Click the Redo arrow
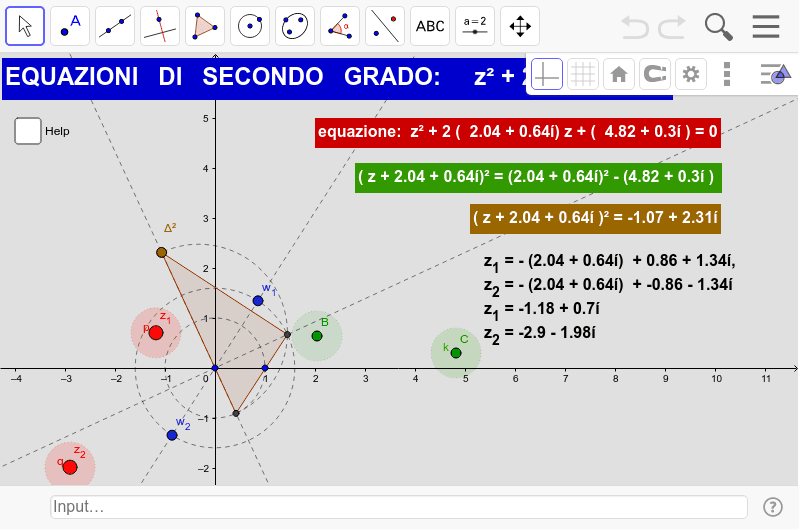The width and height of the screenshot is (800, 530). [x=671, y=27]
